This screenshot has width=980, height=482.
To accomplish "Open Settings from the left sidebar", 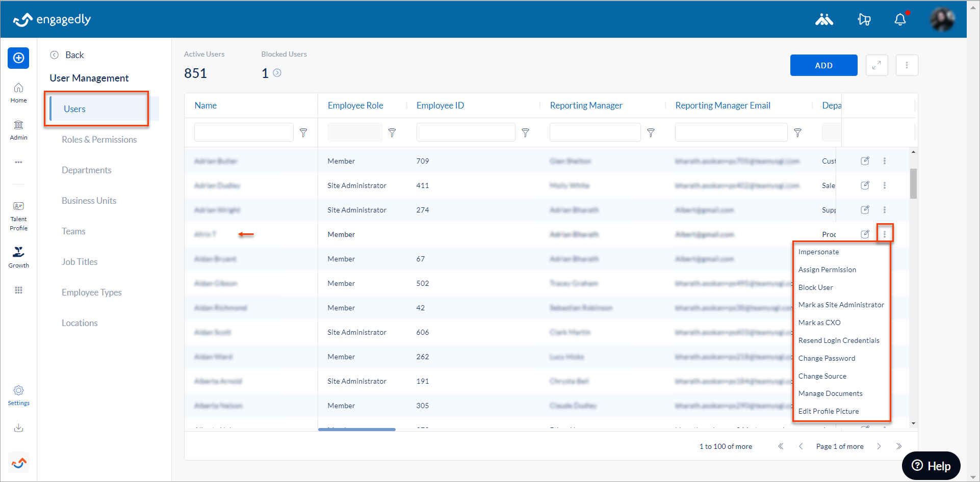I will pyautogui.click(x=18, y=394).
